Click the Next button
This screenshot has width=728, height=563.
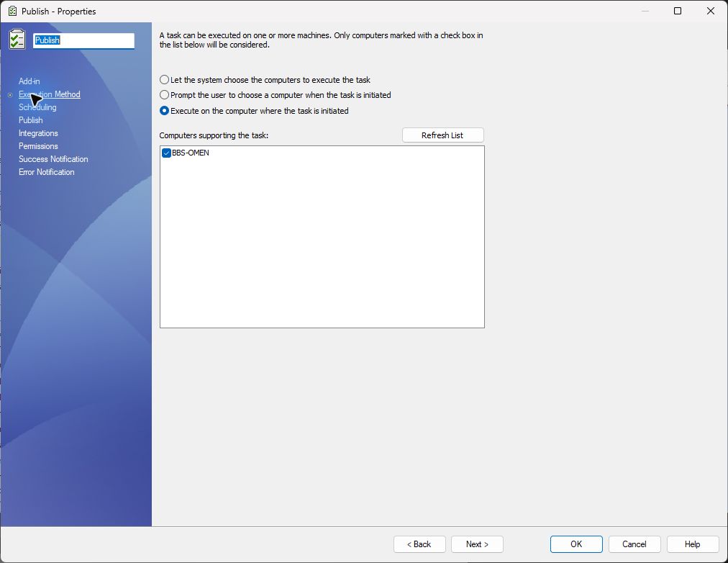pyautogui.click(x=477, y=544)
